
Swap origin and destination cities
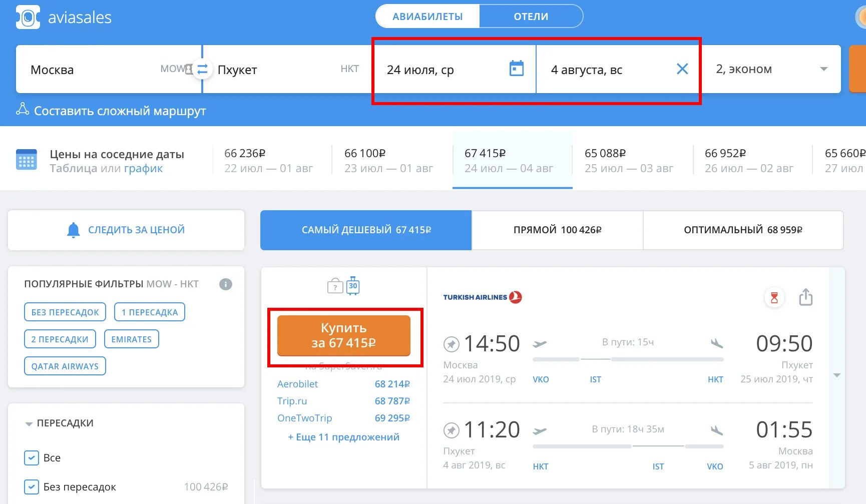pos(202,69)
